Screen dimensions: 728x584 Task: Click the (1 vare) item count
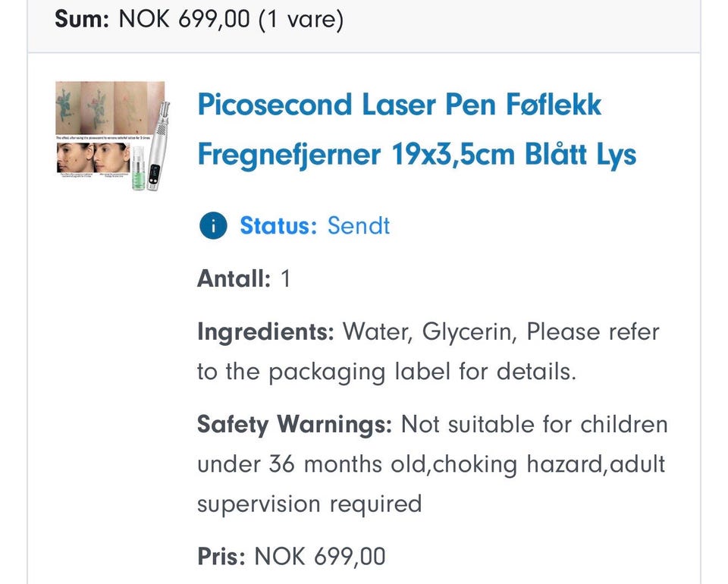[300, 18]
